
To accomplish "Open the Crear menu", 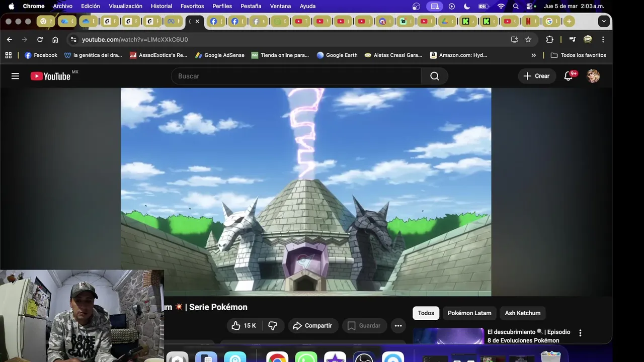I will [536, 76].
